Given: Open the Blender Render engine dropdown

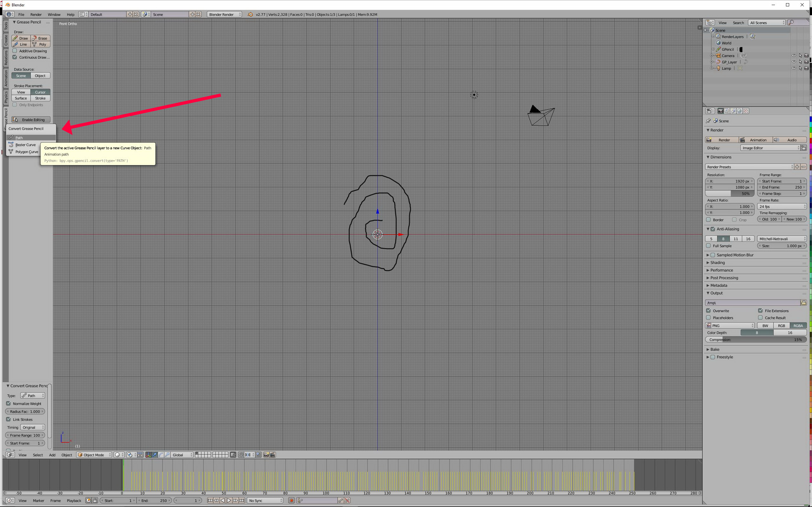Looking at the screenshot, I should (224, 15).
